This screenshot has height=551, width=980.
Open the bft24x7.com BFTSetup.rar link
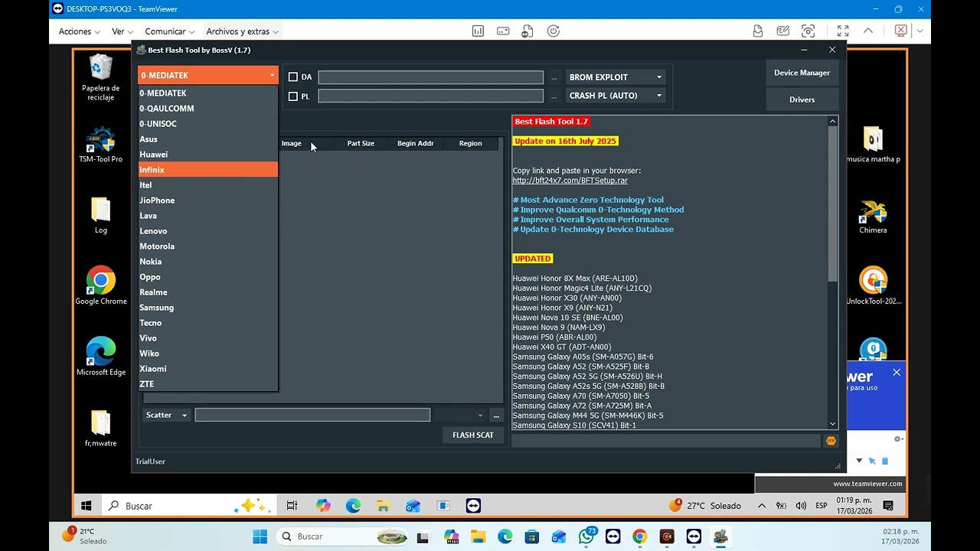pos(570,181)
